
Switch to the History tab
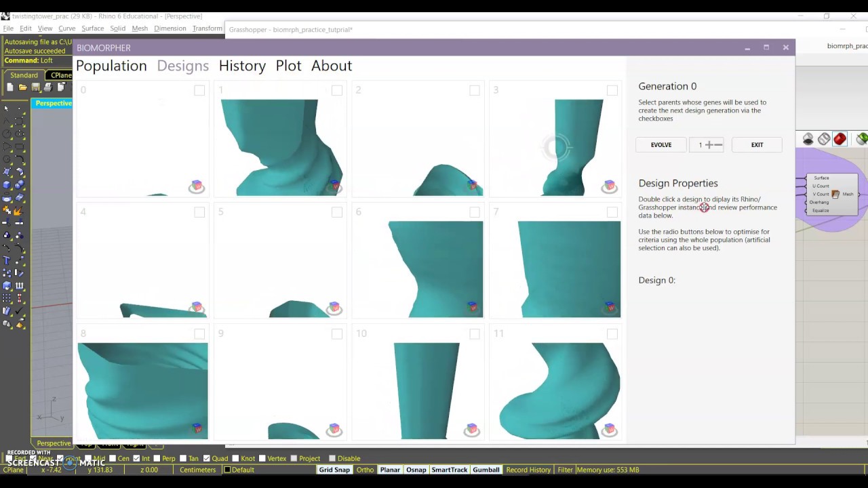[242, 66]
